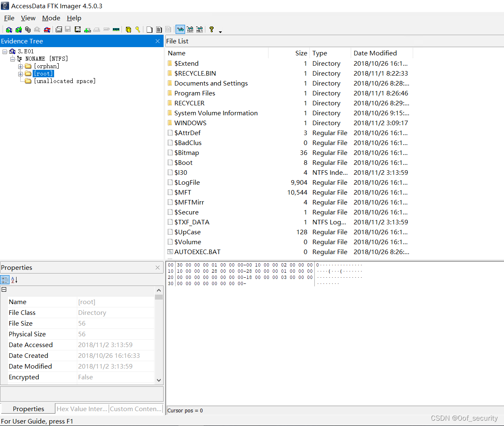Collapse the 3.E01 evidence tree node
Screen dimensions: 504x426
pos(5,52)
